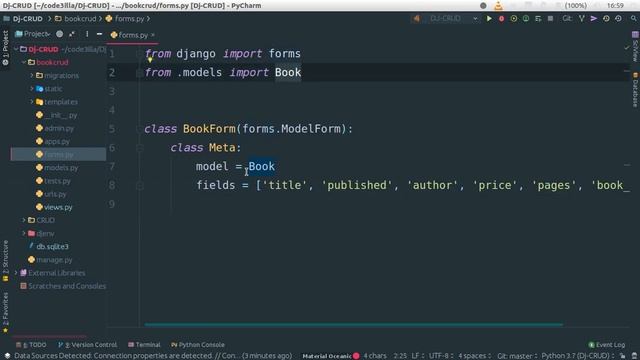Screen dimensions: 640x360
Task: Toggle the Database right-side tool window
Action: tap(635, 90)
